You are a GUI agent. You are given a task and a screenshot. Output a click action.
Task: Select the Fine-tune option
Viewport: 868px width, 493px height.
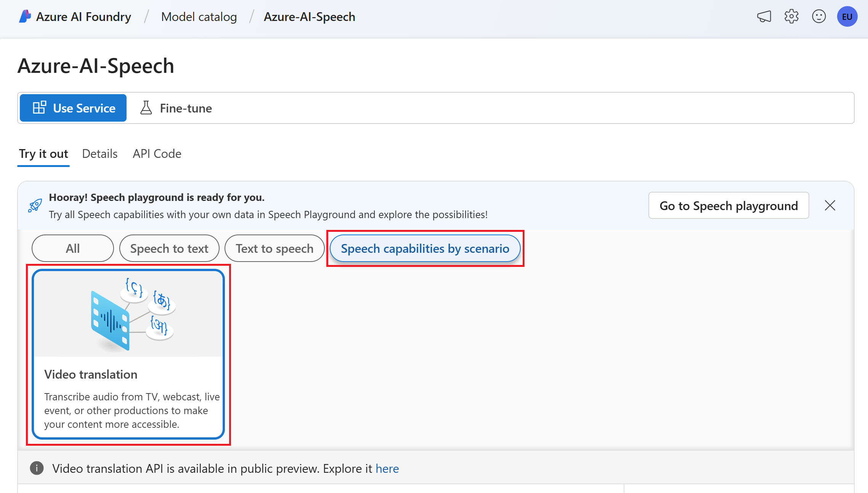176,108
